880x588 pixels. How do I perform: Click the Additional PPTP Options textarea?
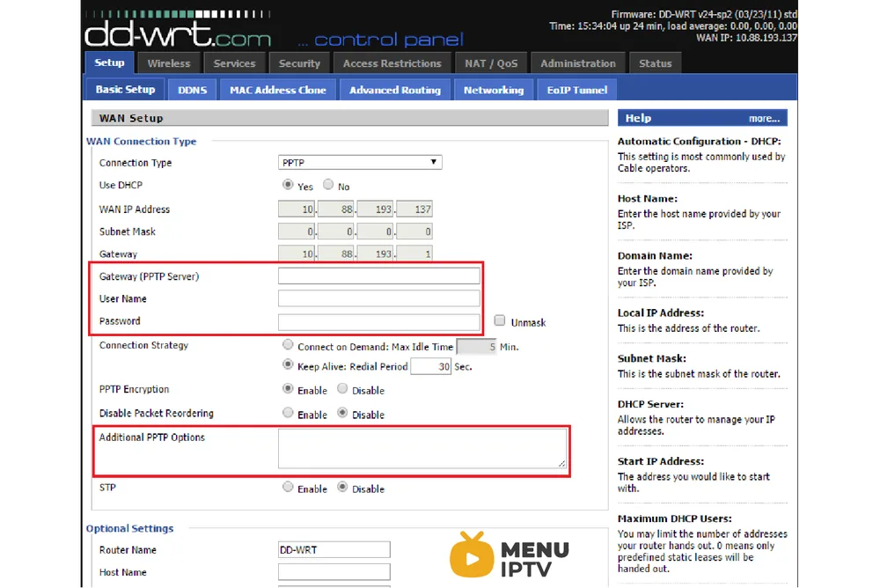point(422,448)
